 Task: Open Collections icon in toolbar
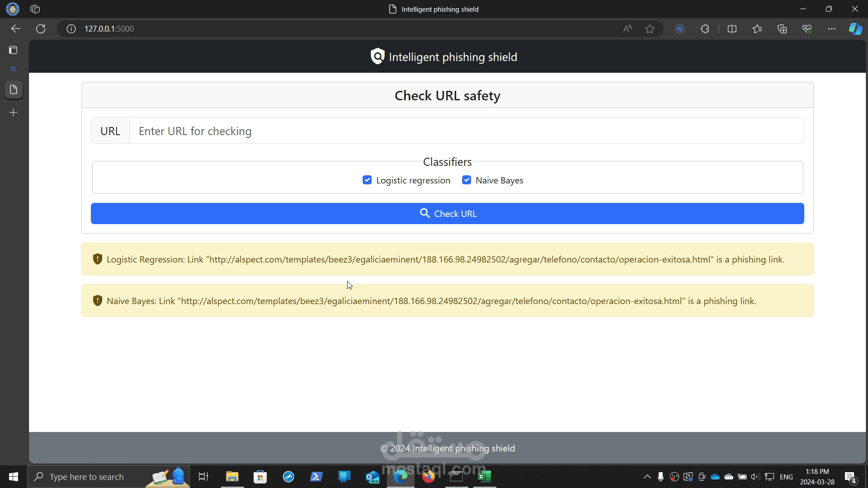[782, 29]
